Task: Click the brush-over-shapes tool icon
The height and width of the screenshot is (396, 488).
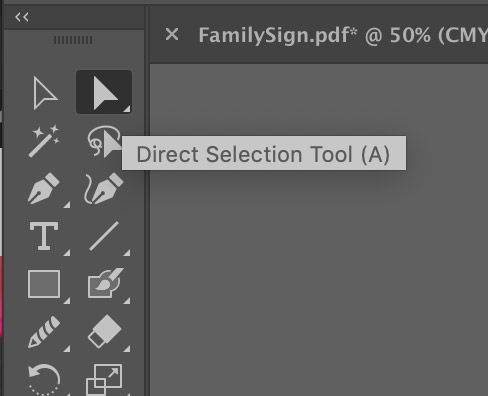Action: click(105, 283)
